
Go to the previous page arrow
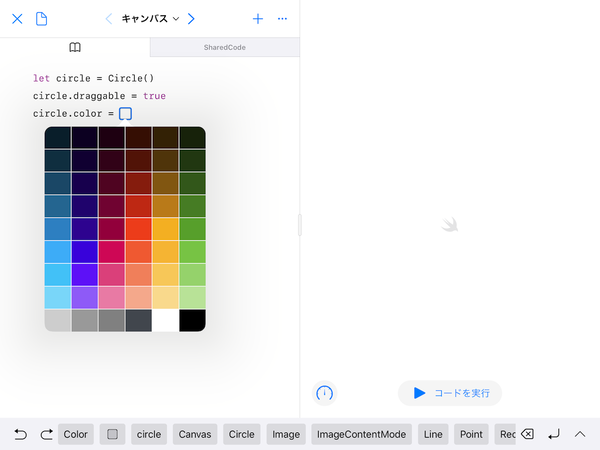(109, 19)
